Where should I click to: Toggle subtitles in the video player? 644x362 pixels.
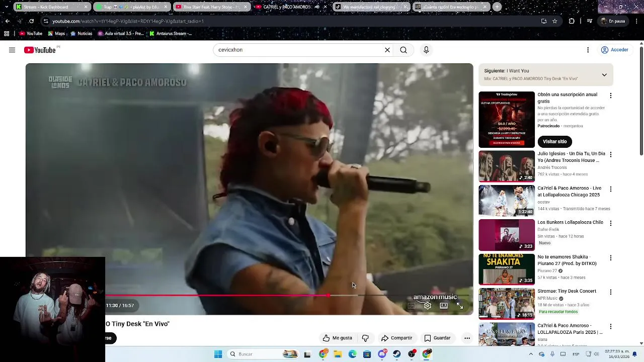coord(411,306)
